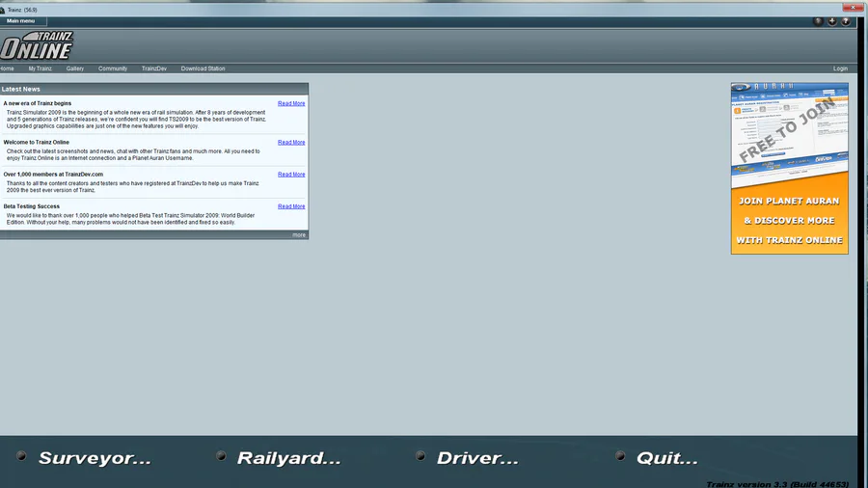Open My Trainz page
The width and height of the screenshot is (868, 488).
40,68
